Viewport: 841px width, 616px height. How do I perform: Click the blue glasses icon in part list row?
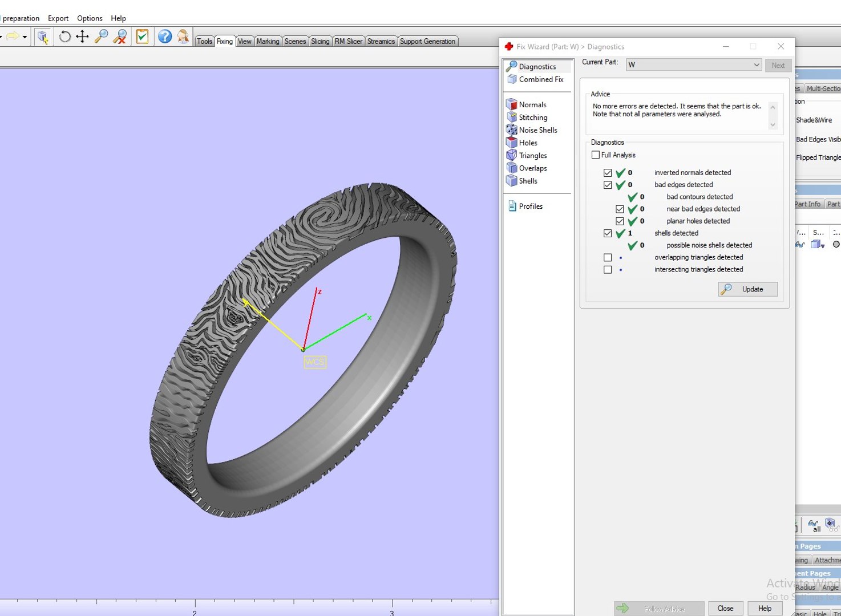[800, 245]
